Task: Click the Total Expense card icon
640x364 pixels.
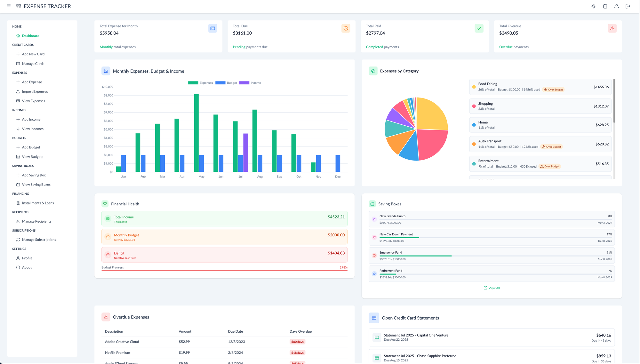Action: pyautogui.click(x=212, y=28)
